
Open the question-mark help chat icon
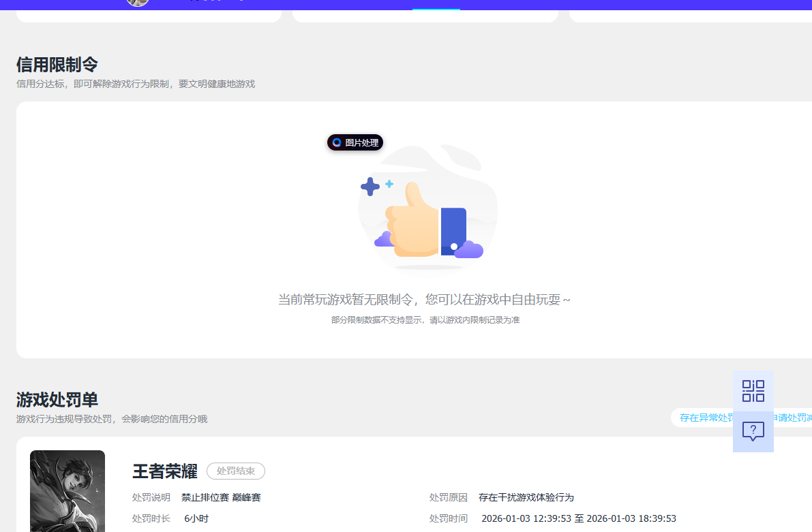(x=753, y=431)
